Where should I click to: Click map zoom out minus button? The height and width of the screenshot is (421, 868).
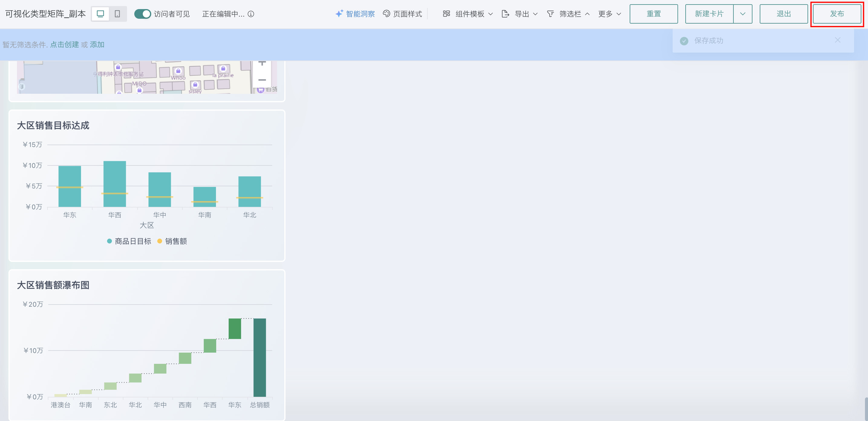pos(262,80)
